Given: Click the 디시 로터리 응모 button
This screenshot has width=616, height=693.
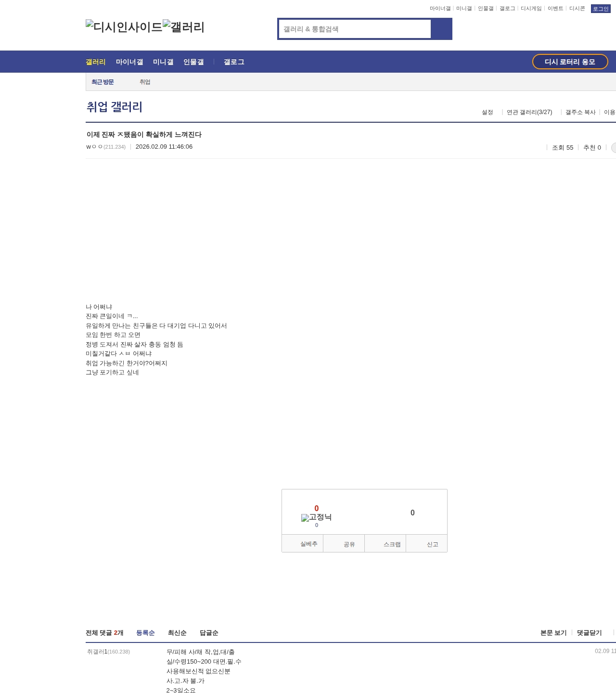Looking at the screenshot, I should (570, 62).
